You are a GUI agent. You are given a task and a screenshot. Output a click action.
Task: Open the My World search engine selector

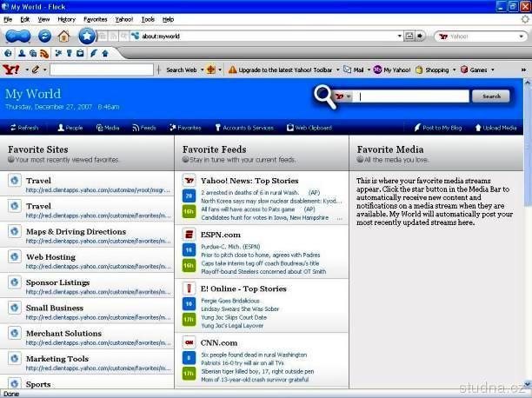342,96
